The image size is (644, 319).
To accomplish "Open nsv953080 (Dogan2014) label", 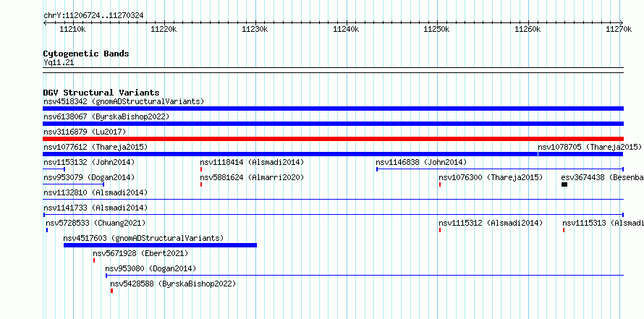I will [151, 268].
